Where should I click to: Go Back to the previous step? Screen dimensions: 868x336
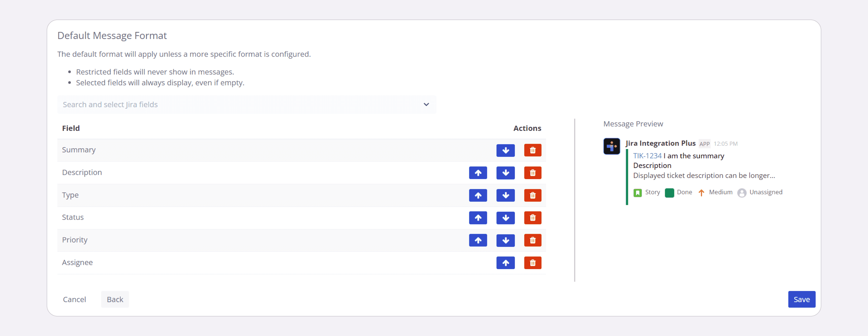115,299
